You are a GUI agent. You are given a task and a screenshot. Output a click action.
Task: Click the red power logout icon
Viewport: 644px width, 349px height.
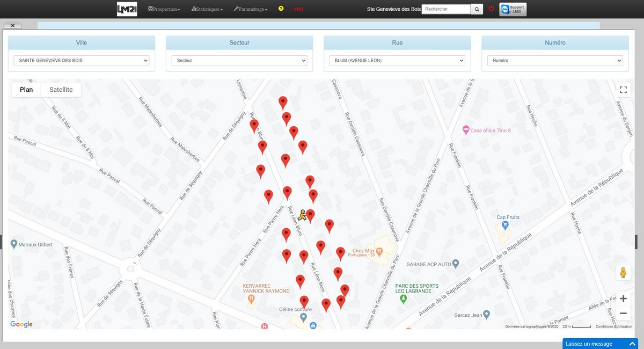[491, 9]
